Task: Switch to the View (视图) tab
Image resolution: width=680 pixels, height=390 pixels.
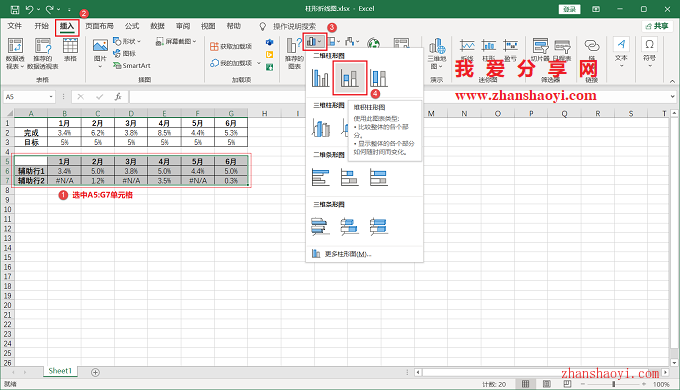Action: [208, 26]
